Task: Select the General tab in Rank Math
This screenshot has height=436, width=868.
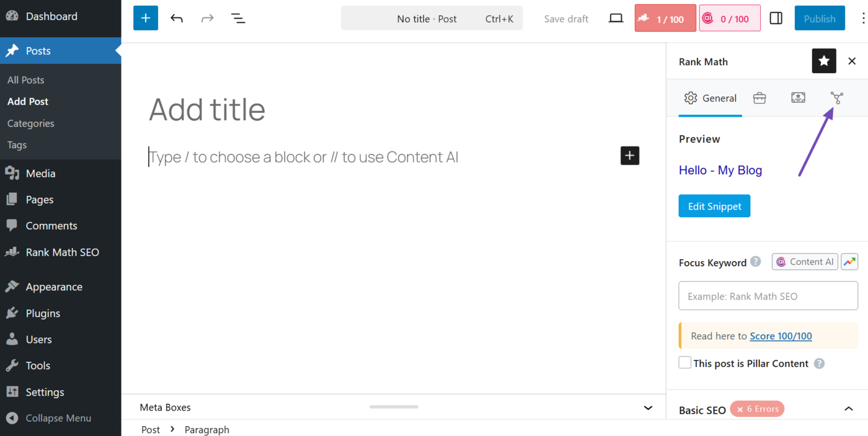Action: click(711, 98)
